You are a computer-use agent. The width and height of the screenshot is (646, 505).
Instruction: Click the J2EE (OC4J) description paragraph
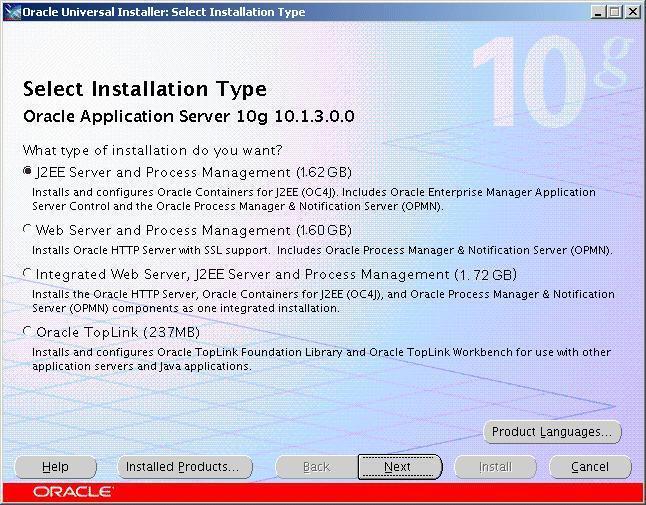coord(314,199)
